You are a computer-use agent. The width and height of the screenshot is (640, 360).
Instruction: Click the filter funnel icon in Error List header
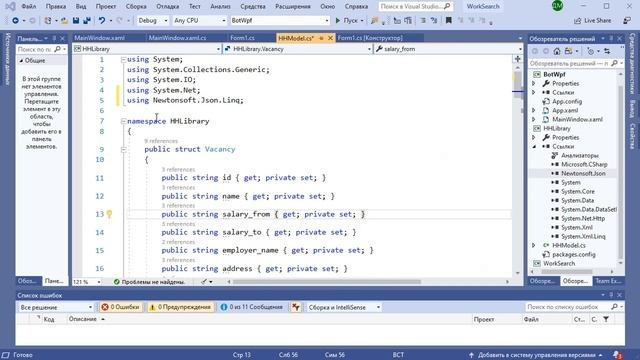tap(606, 319)
